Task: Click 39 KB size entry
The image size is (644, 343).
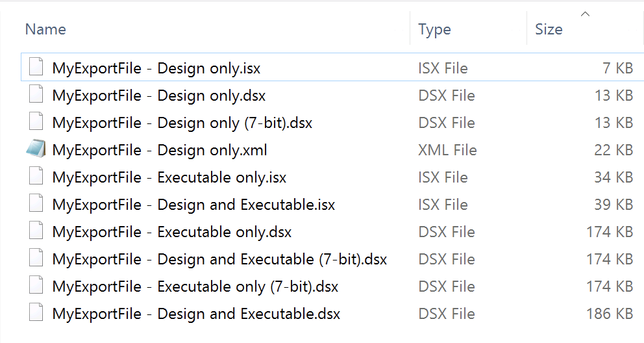Action: click(x=613, y=205)
